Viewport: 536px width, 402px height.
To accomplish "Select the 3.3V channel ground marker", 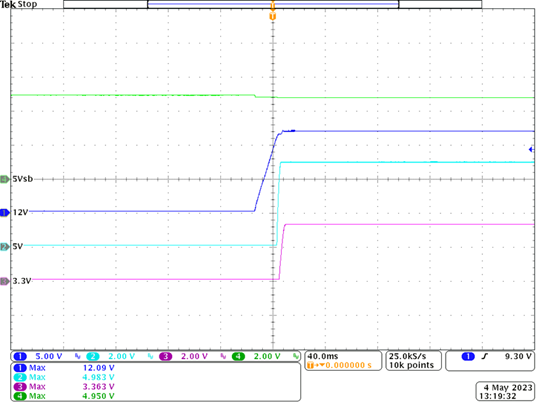I will 5,281.
